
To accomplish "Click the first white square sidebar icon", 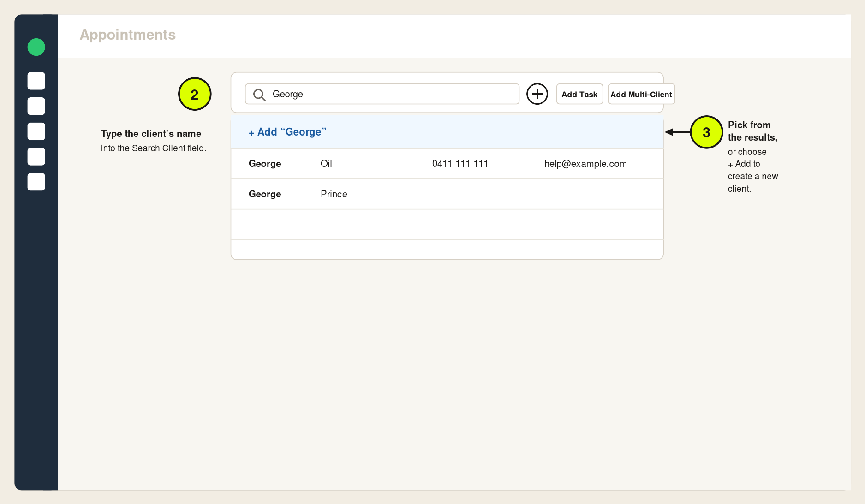I will pyautogui.click(x=36, y=81).
